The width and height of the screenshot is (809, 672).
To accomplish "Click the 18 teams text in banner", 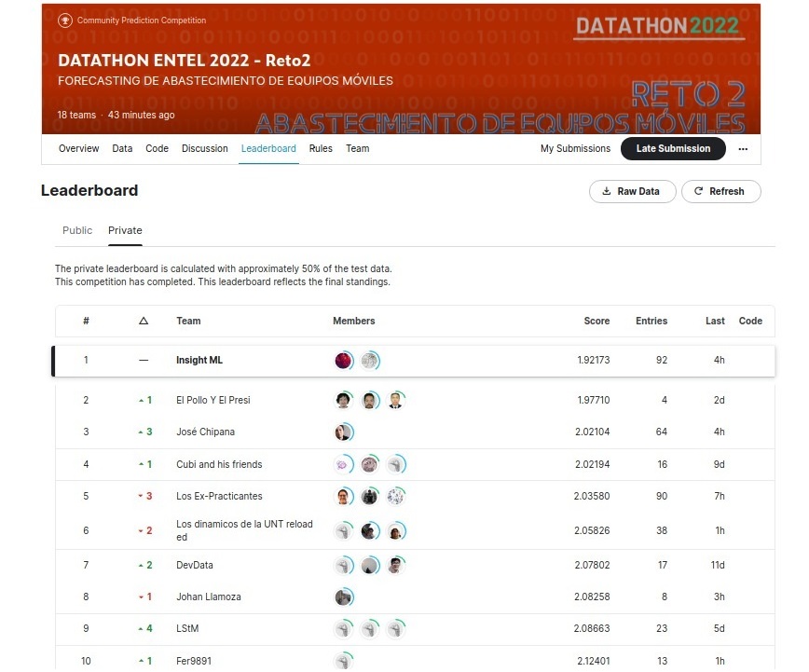I will point(76,115).
